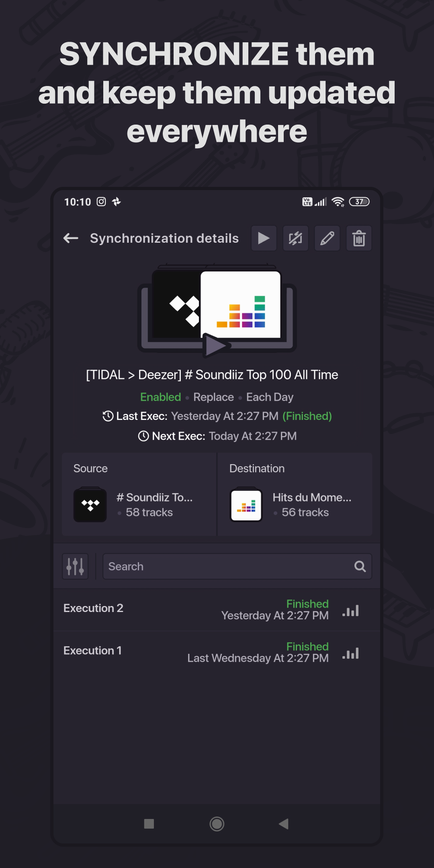Open Execution 1 stats chart icon
The height and width of the screenshot is (868, 434).
point(350,653)
